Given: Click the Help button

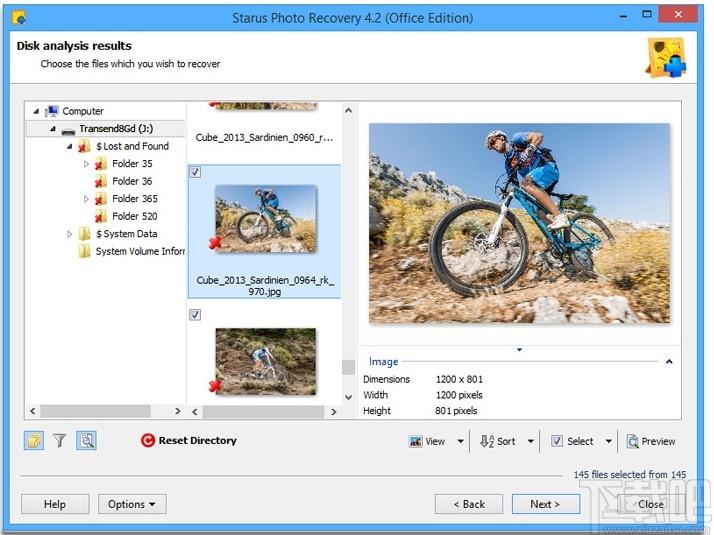Looking at the screenshot, I should (55, 504).
